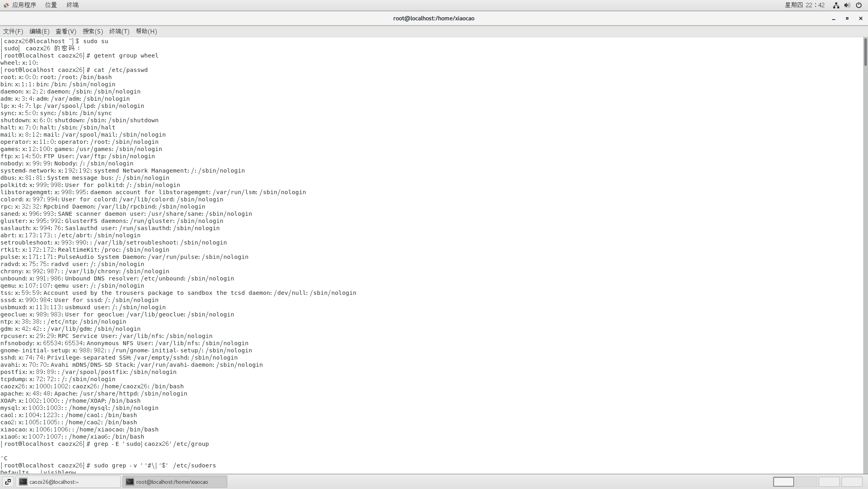Click terminal icon of root@localhost task
Screen dimensions: 868x489
(130, 482)
